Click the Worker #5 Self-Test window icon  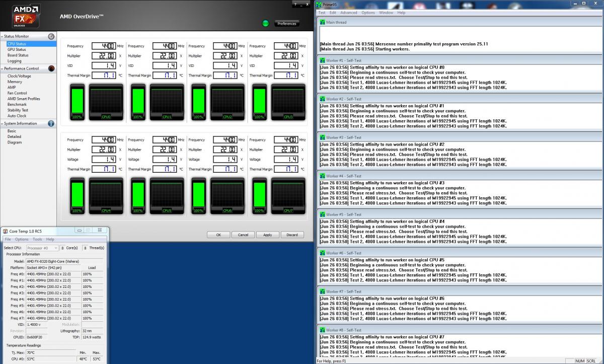[x=323, y=214]
